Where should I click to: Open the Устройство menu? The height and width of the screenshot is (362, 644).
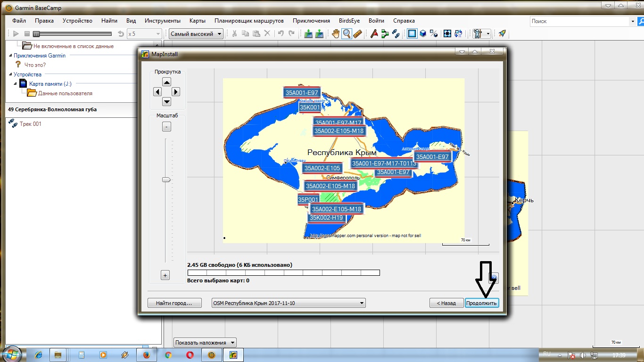[x=77, y=21]
